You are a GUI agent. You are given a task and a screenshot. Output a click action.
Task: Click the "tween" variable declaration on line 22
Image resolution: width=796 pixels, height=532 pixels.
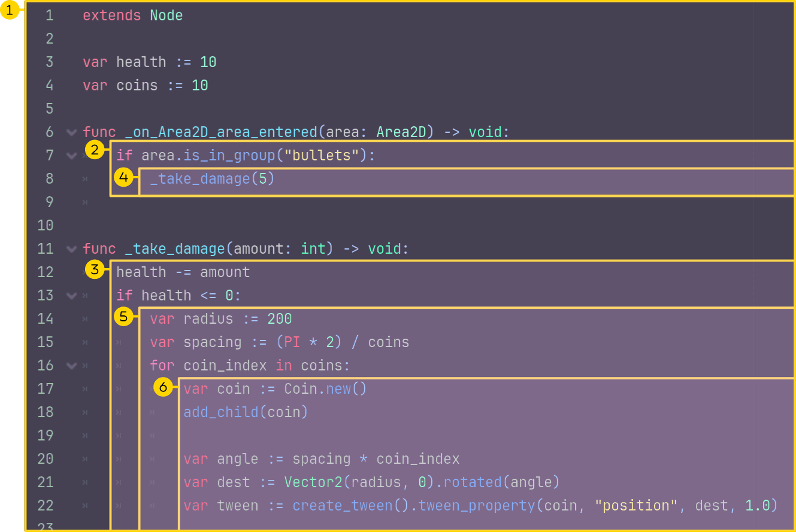click(238, 506)
